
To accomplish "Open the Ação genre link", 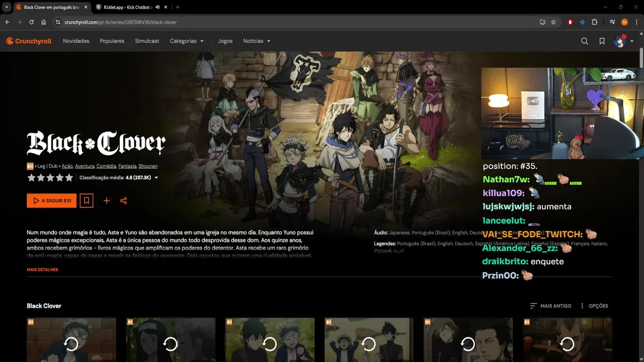I will click(67, 166).
